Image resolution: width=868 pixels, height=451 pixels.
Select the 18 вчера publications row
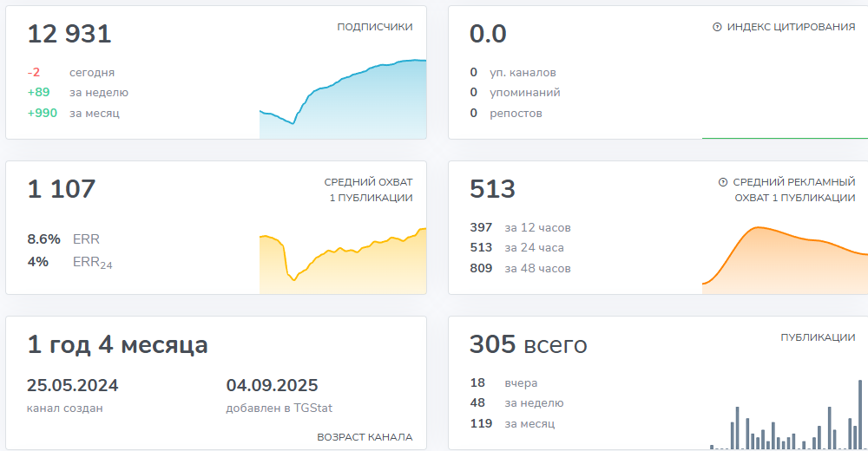(503, 382)
